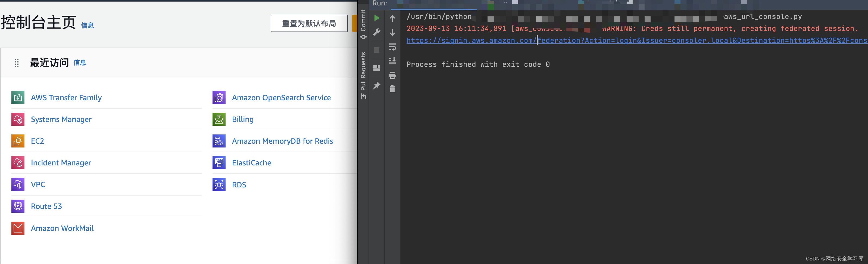Clear console output with trash icon
The width and height of the screenshot is (868, 264).
coord(392,89)
